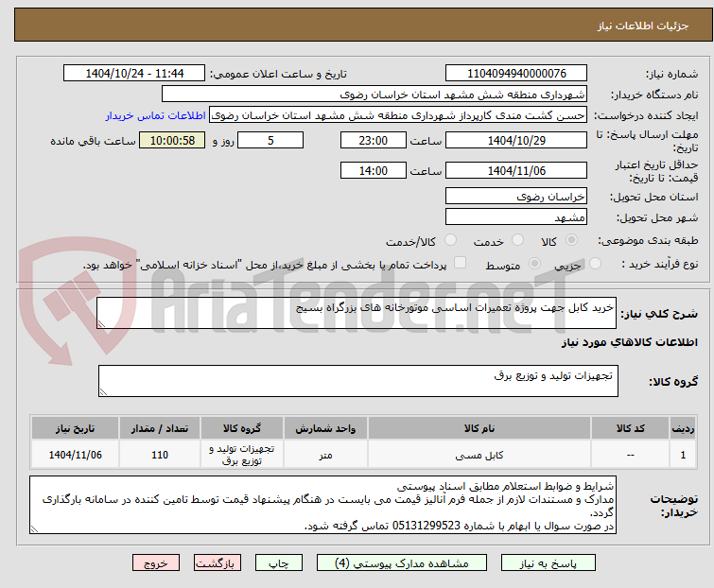Click the گروه کالا table column header
The width and height of the screenshot is (714, 588).
click(242, 428)
